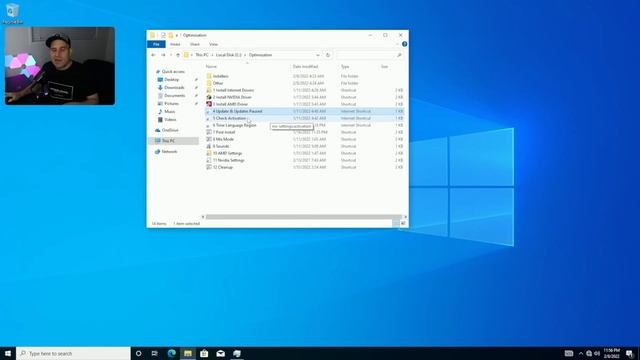Open Microsoft Store from taskbar
Image resolution: width=640 pixels, height=360 pixels.
tap(204, 353)
